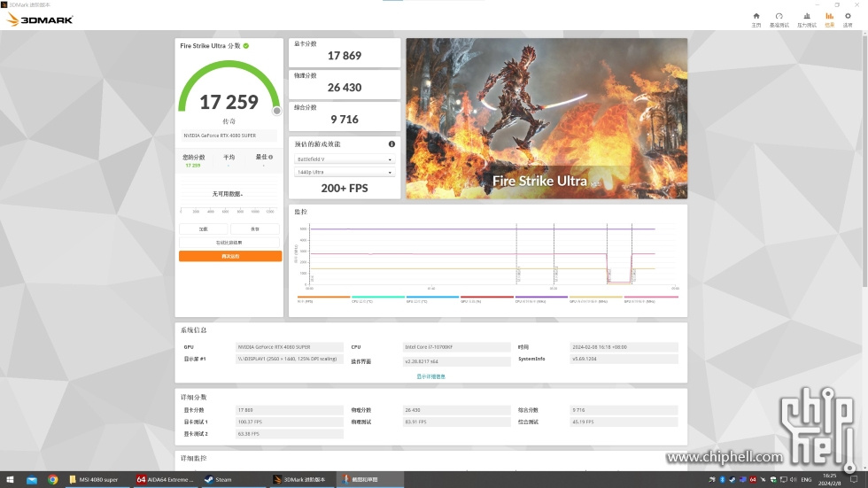Click the Save (保存) button

[x=255, y=229]
